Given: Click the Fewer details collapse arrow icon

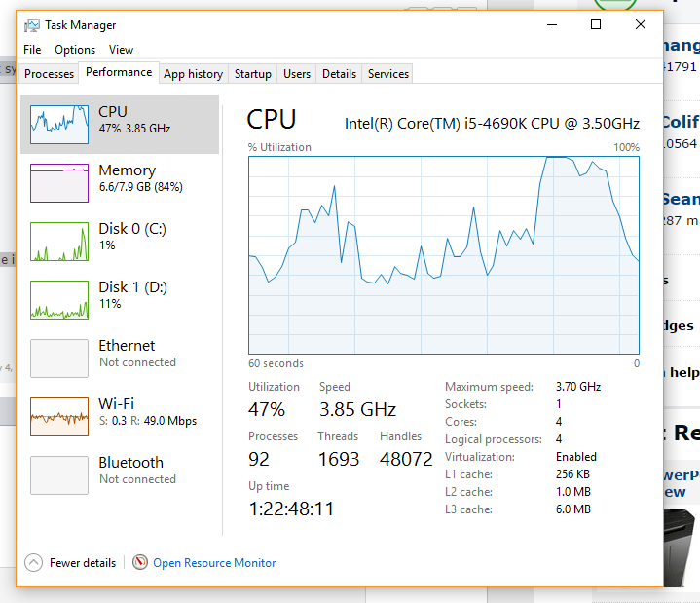Looking at the screenshot, I should [x=33, y=563].
